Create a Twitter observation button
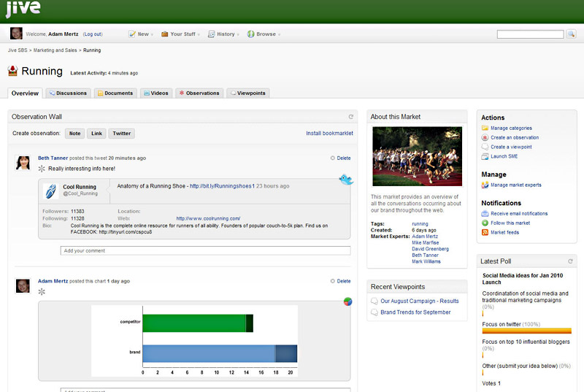Viewport: 584px width, 392px height. tap(121, 134)
